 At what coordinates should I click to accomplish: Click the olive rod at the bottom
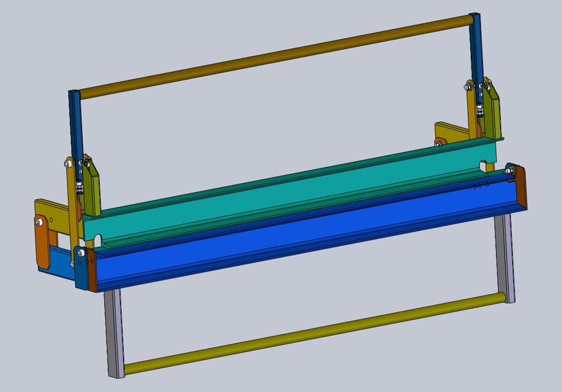click(x=306, y=334)
